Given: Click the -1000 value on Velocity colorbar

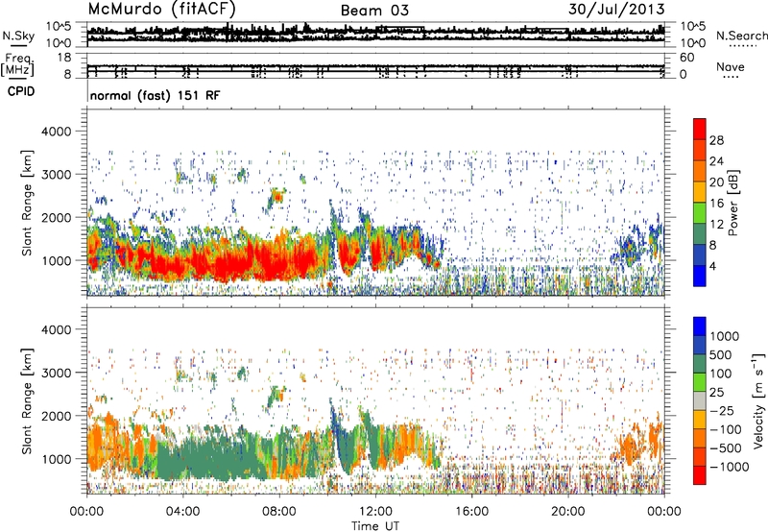Looking at the screenshot, I should 730,467.
